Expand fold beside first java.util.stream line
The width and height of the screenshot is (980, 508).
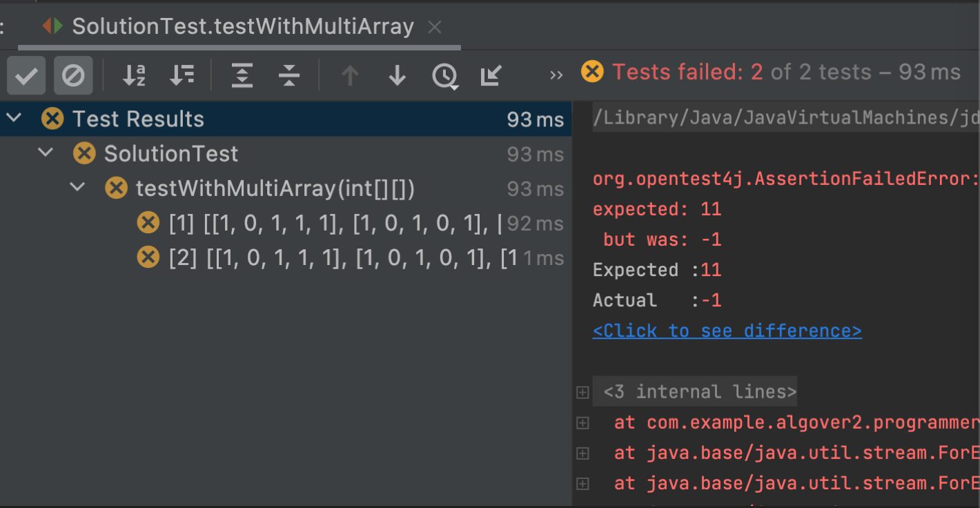click(x=582, y=453)
